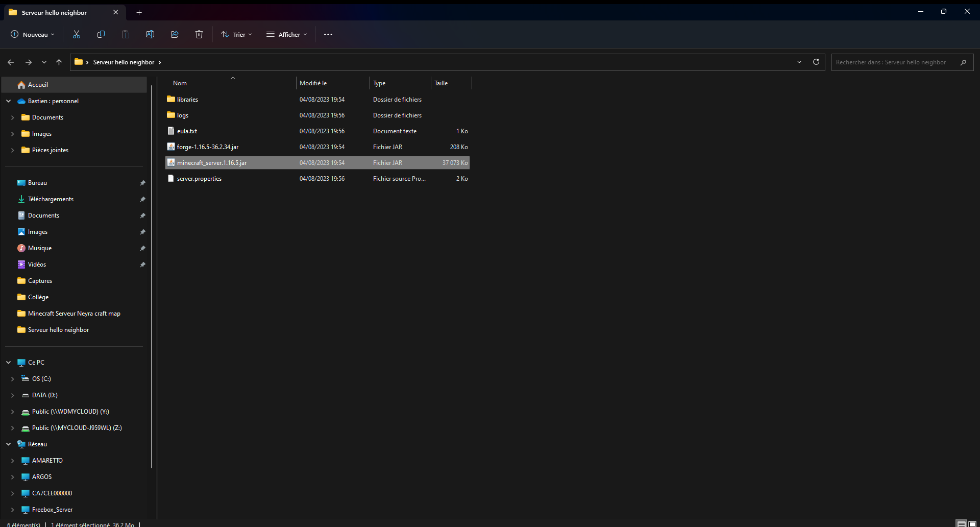Expand the DATA (D:) drive node
Image resolution: width=980 pixels, height=527 pixels.
[x=12, y=395]
